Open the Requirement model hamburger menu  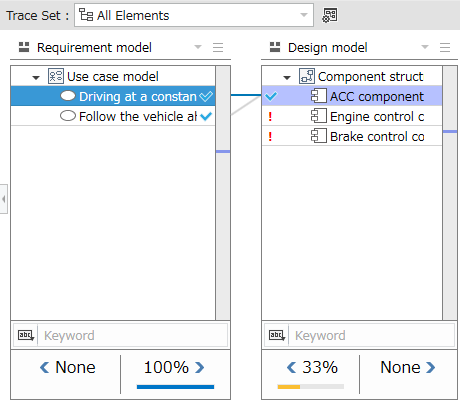pyautogui.click(x=218, y=47)
